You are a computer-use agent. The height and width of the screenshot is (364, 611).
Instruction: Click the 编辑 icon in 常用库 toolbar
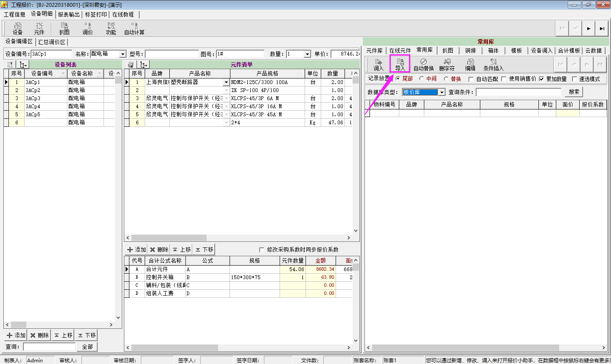[x=470, y=65]
